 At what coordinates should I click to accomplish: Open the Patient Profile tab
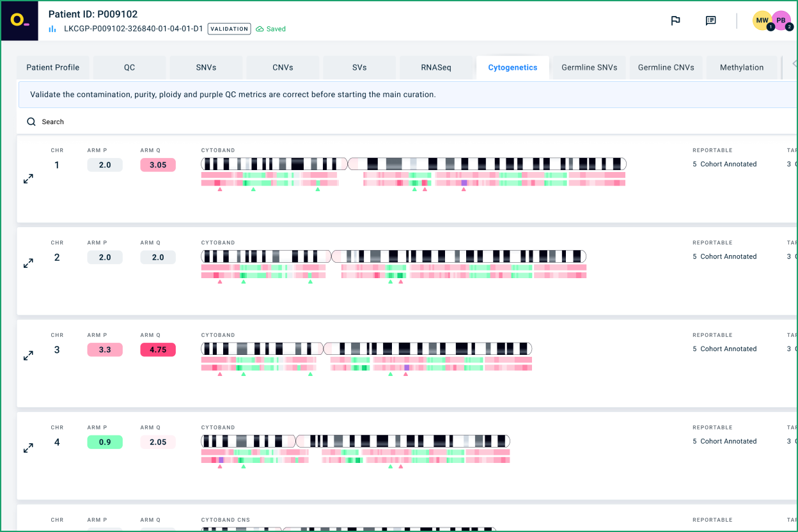pos(53,67)
